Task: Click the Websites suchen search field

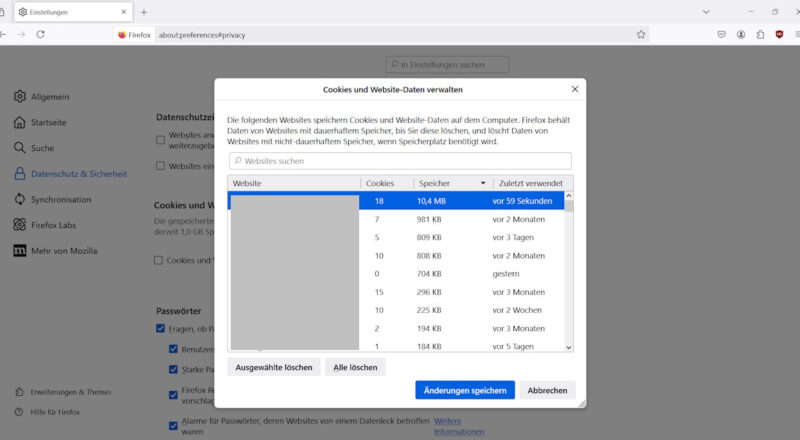Action: (x=400, y=161)
